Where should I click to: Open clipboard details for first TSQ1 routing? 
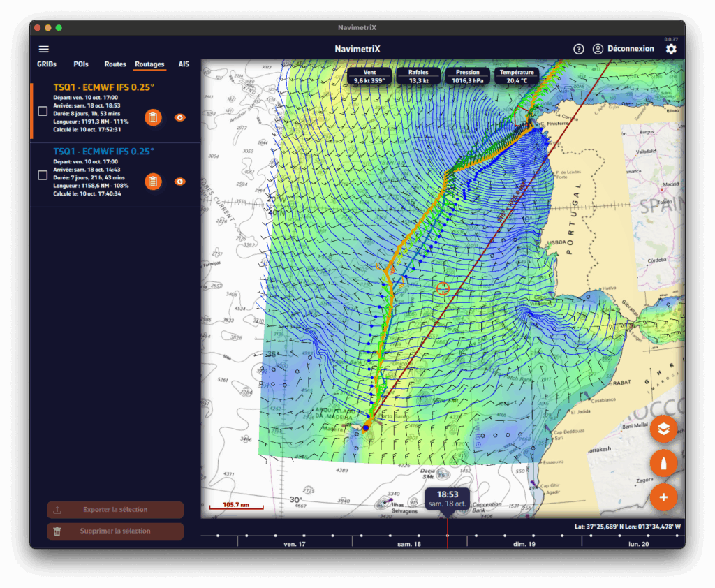(154, 117)
